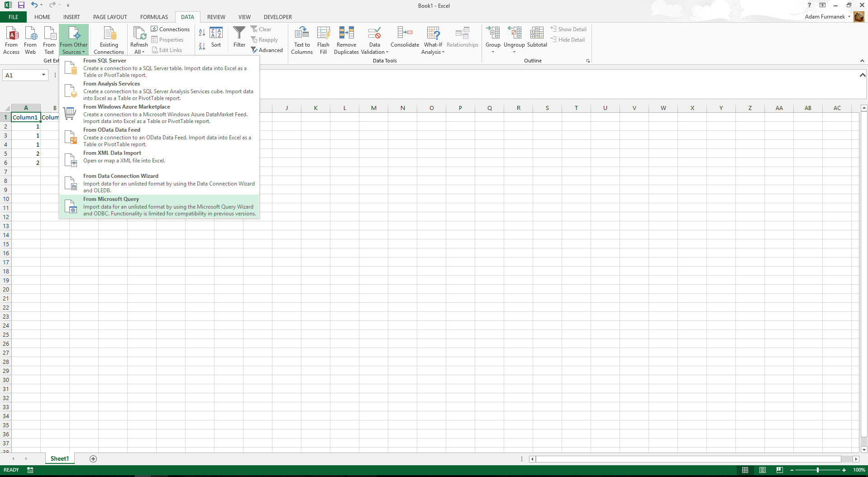Expand the formula bar
Viewport: 868px width, 477px height.
(x=863, y=75)
